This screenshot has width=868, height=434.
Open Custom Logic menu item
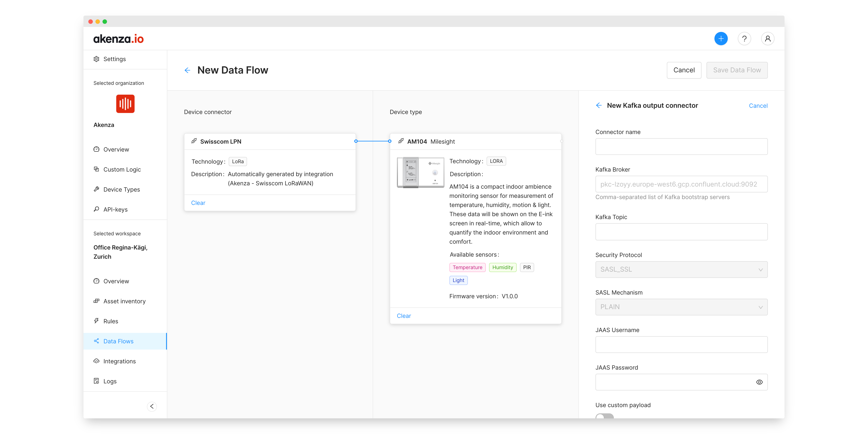(125, 169)
